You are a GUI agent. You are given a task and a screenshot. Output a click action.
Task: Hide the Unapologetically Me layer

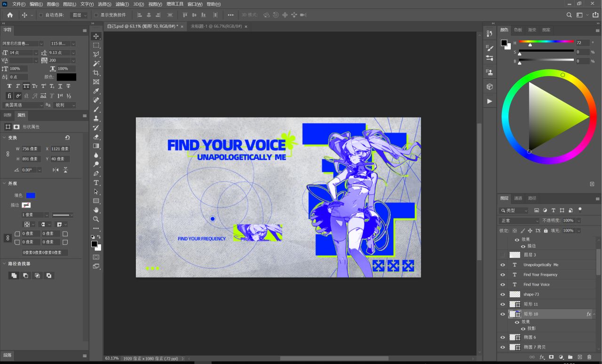click(503, 265)
